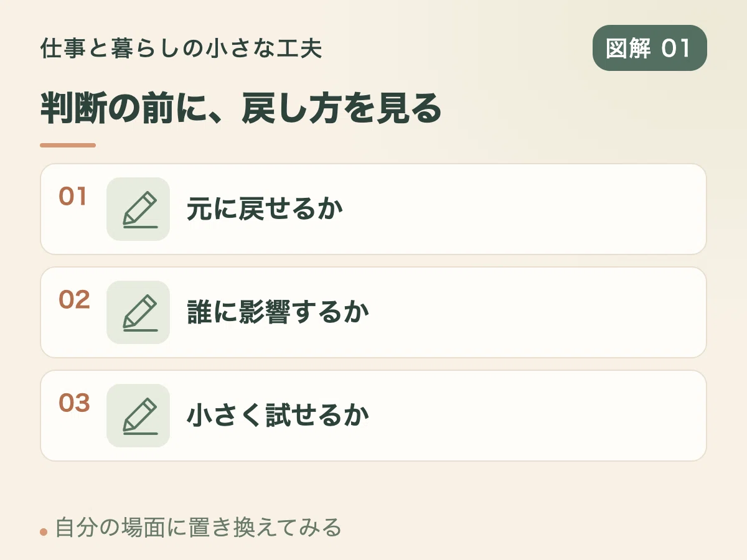747x560 pixels.
Task: Click the green tile behind first pencil
Action: click(x=138, y=209)
